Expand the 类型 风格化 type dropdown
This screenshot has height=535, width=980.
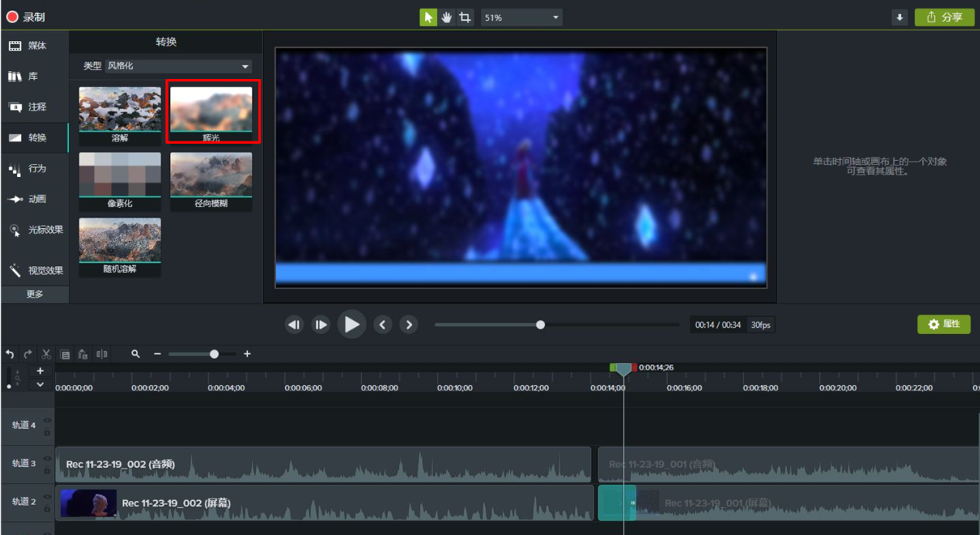pyautogui.click(x=179, y=66)
